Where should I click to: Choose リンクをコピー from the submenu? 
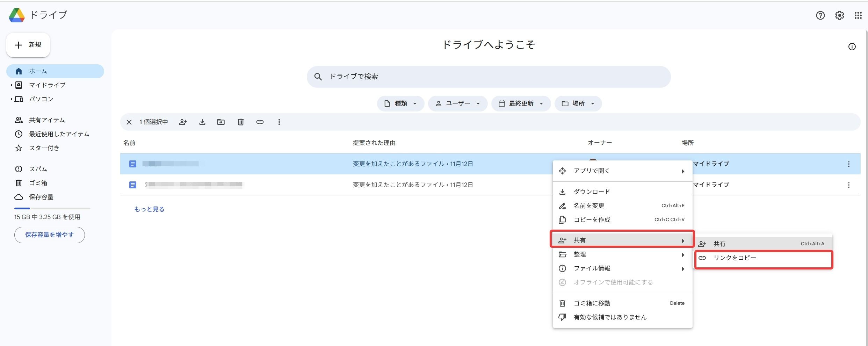point(734,258)
